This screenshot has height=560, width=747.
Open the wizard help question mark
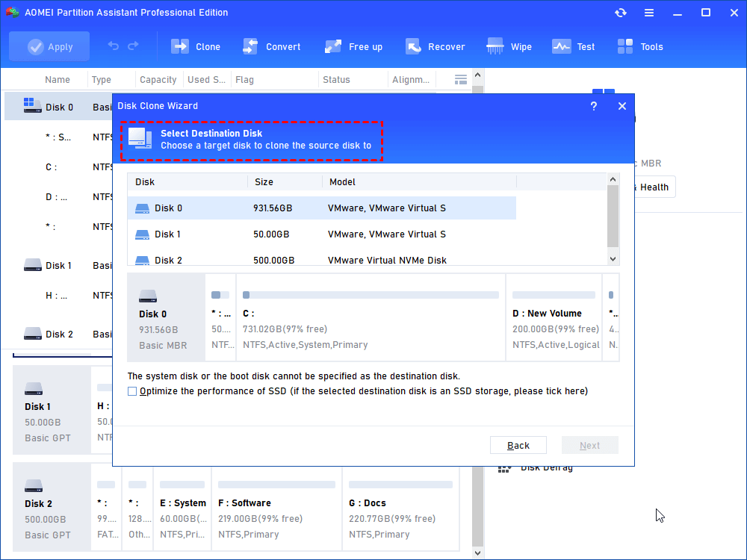(594, 106)
